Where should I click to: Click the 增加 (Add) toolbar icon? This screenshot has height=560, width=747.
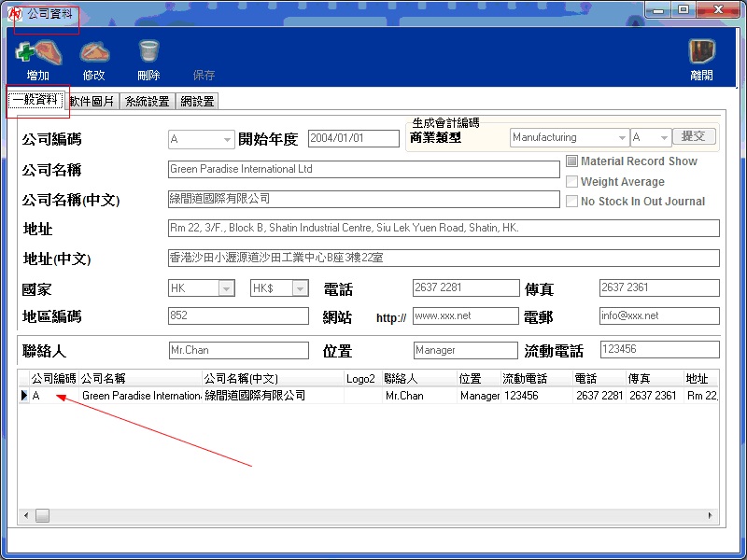38,52
